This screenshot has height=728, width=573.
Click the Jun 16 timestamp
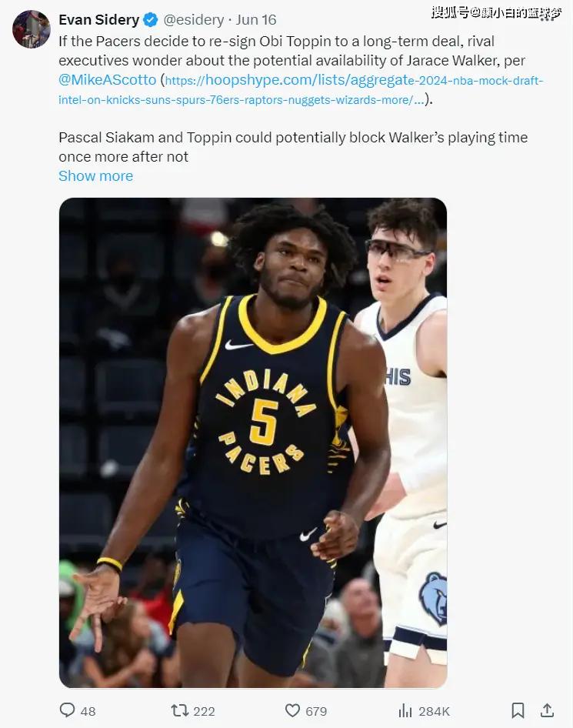pos(256,20)
